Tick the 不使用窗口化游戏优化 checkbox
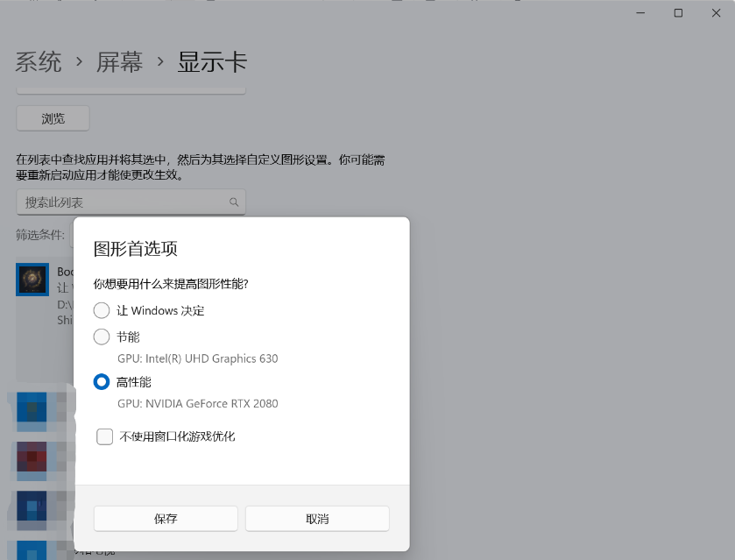Viewport: 735px width, 560px height. (x=104, y=436)
